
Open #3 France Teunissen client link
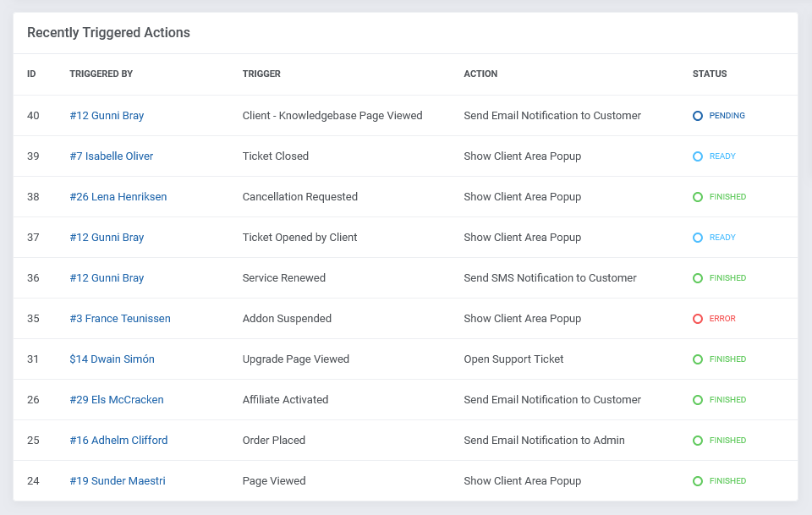click(120, 319)
